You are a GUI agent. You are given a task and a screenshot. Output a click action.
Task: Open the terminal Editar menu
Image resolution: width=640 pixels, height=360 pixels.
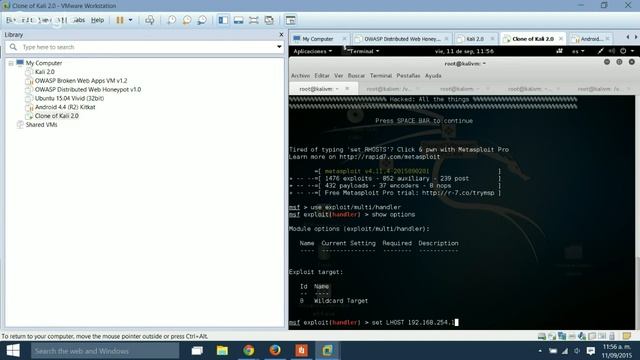(322, 76)
